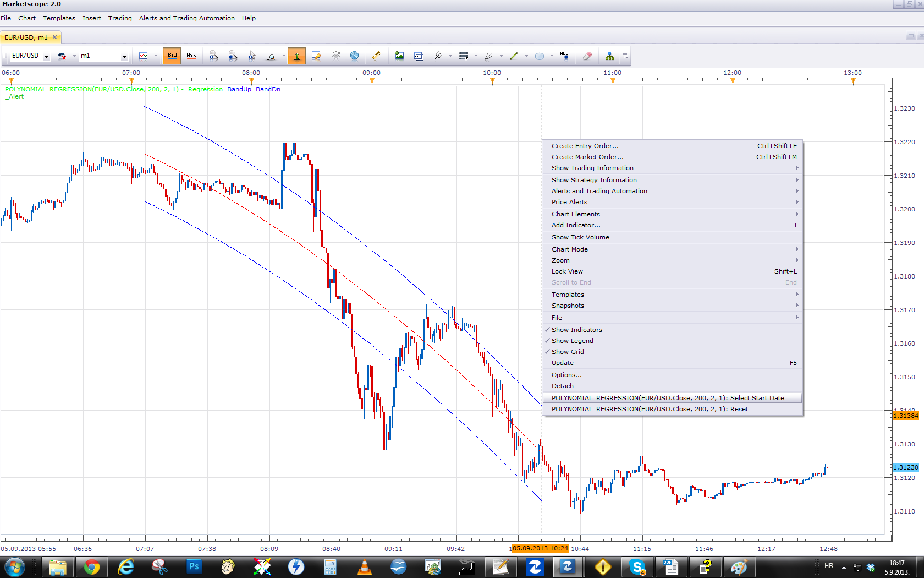The image size is (924, 578).
Task: Select the eraser tool
Action: (x=587, y=56)
